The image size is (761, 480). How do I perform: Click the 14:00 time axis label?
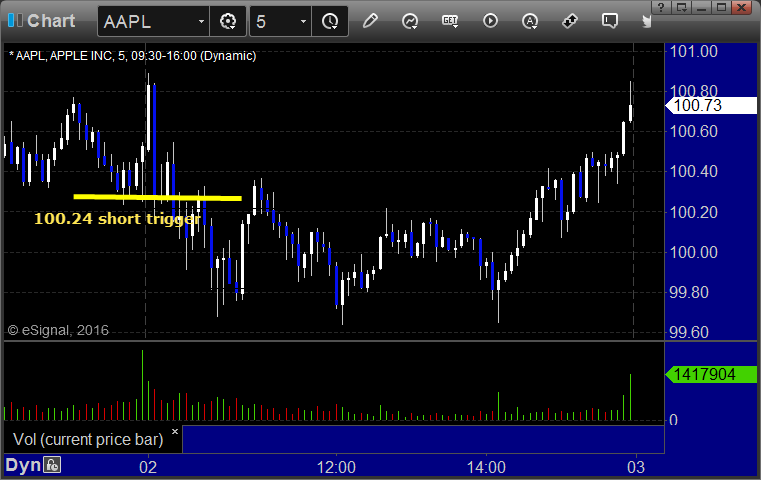click(x=486, y=467)
